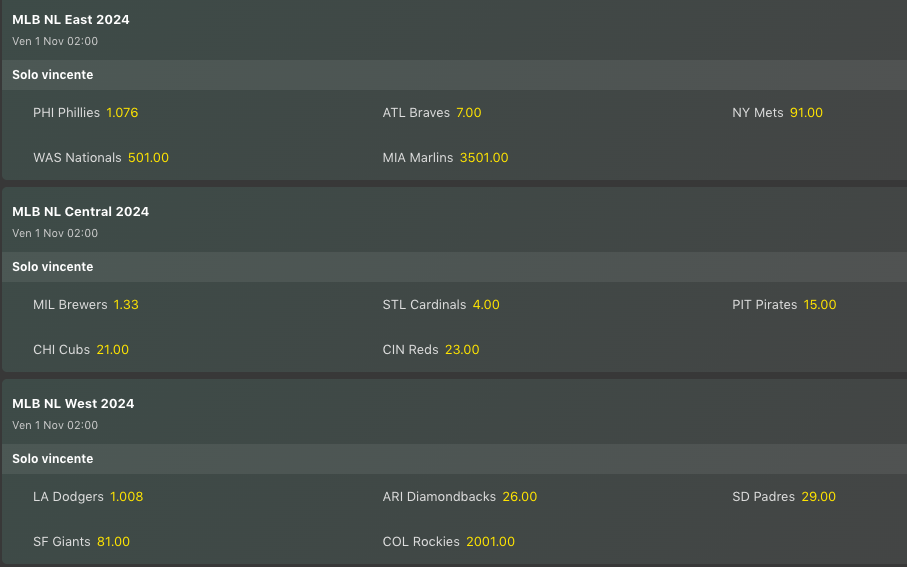Click NY Mets odds 91.00
The width and height of the screenshot is (907, 567).
[x=806, y=113]
